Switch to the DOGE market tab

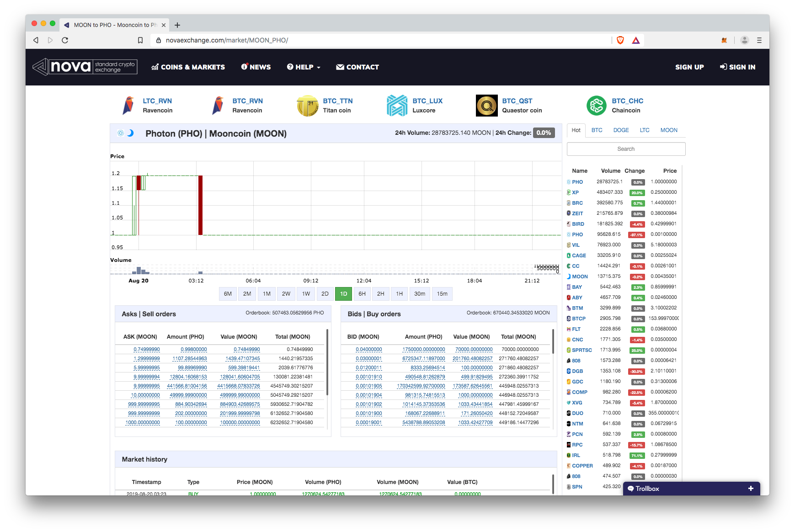(x=621, y=130)
